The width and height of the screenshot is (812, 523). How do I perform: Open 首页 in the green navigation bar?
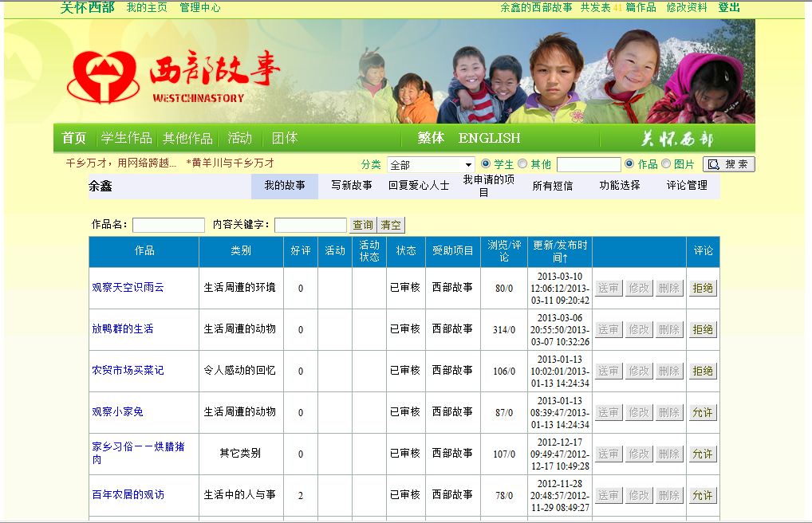point(73,138)
